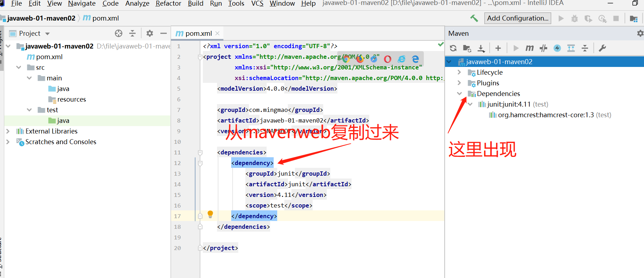Click the Profiler icon in the main toolbar
The image size is (644, 278).
(602, 18)
